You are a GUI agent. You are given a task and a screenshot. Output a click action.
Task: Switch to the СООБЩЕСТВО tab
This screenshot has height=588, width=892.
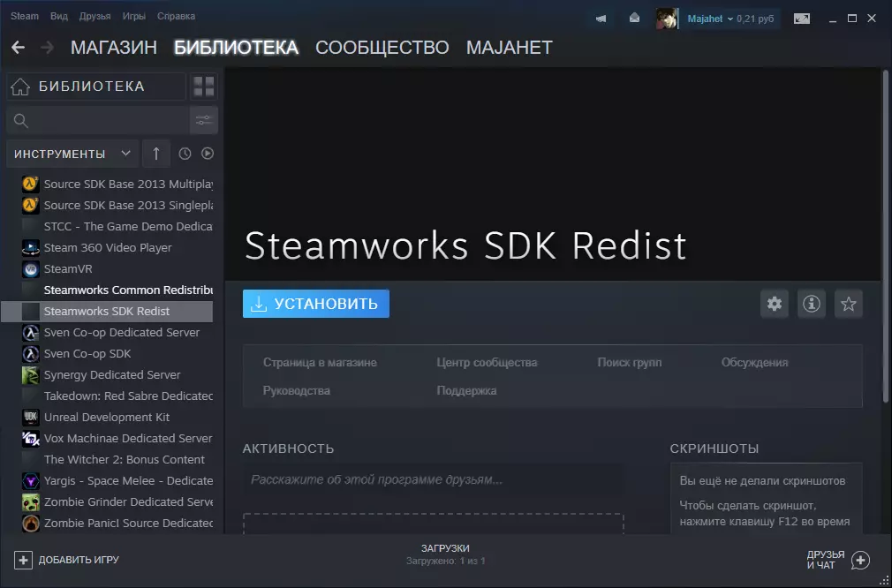382,48
